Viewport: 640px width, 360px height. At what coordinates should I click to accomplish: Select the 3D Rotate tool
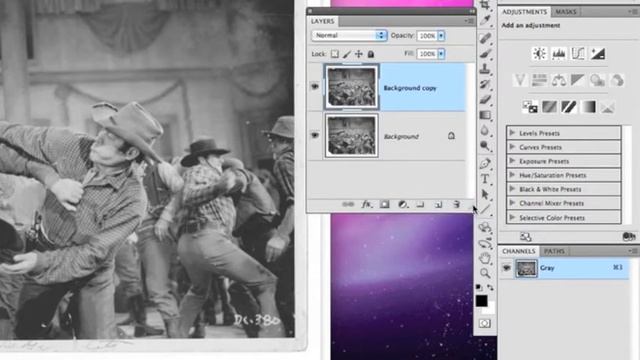[485, 228]
